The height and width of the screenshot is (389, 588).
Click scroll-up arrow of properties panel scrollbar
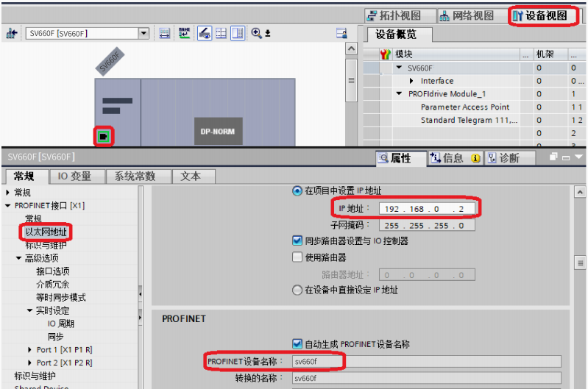pyautogui.click(x=580, y=192)
